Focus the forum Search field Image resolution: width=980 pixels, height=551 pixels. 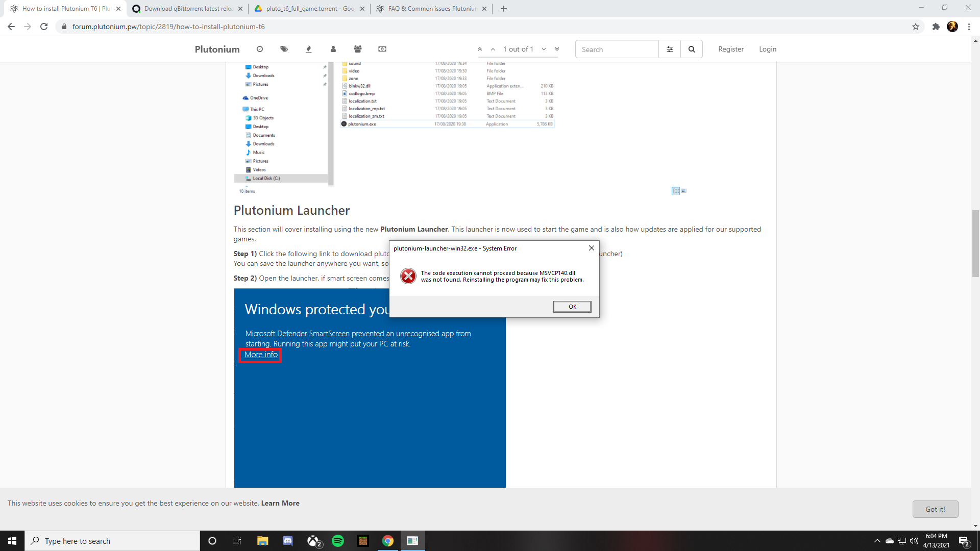point(617,49)
